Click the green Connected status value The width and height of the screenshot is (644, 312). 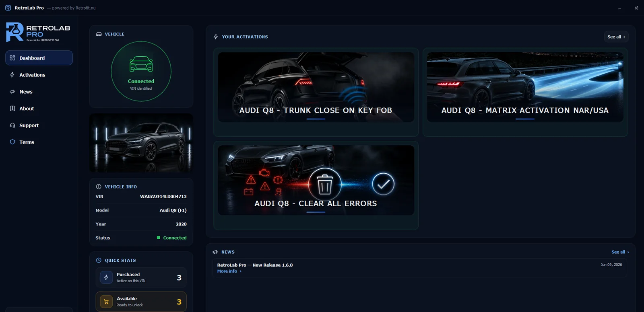[x=175, y=238]
